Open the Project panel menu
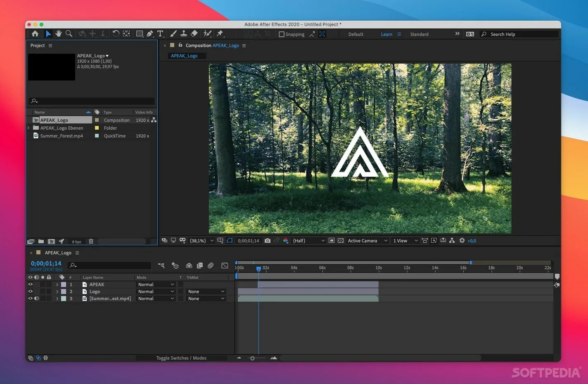 [50, 45]
